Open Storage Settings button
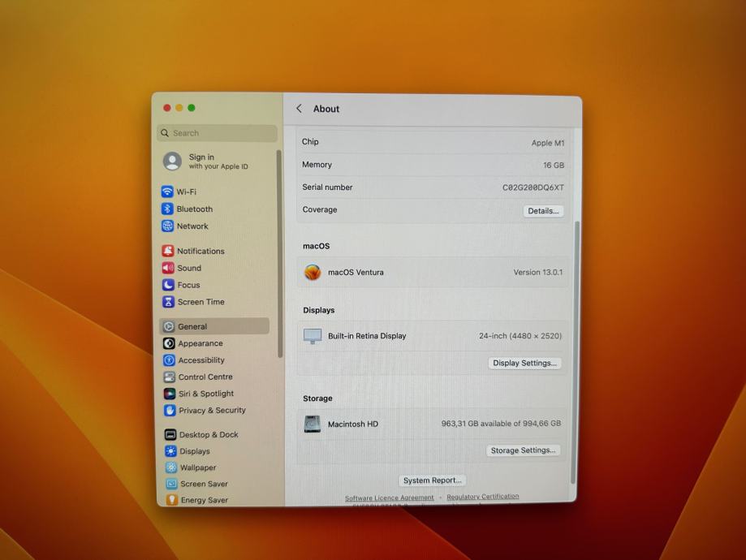 click(523, 450)
